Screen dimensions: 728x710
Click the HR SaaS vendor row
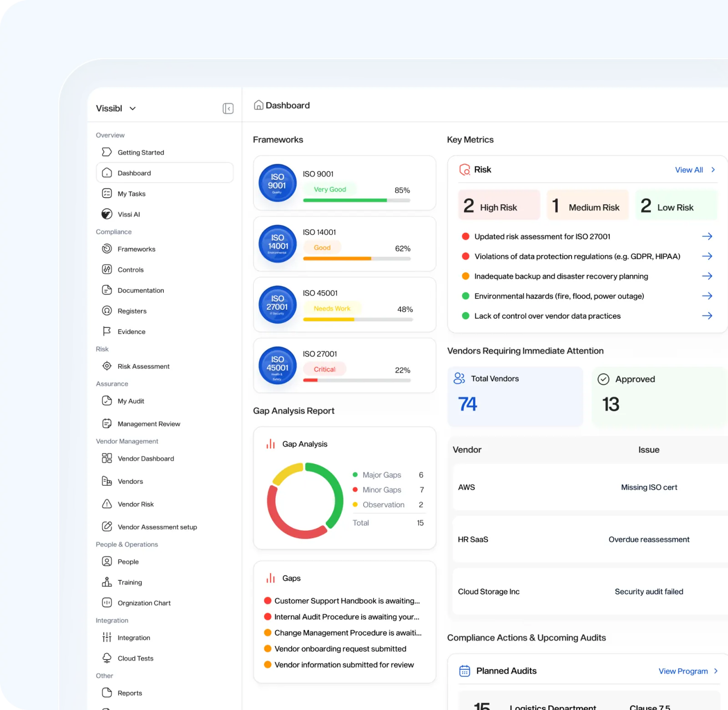tap(590, 539)
